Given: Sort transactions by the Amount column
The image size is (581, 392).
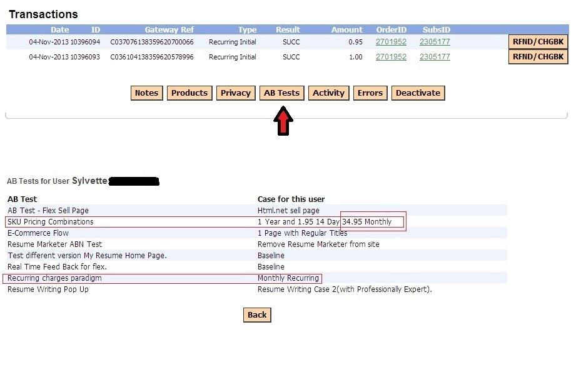Looking at the screenshot, I should point(346,29).
